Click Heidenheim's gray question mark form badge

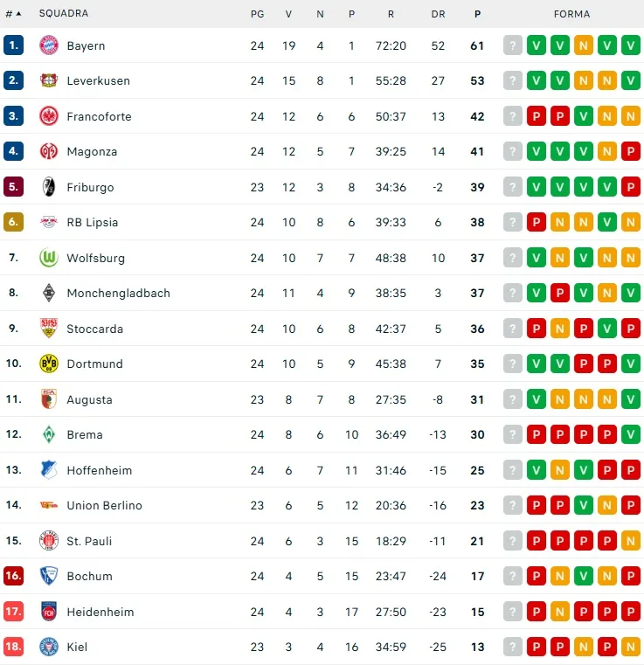pos(513,612)
